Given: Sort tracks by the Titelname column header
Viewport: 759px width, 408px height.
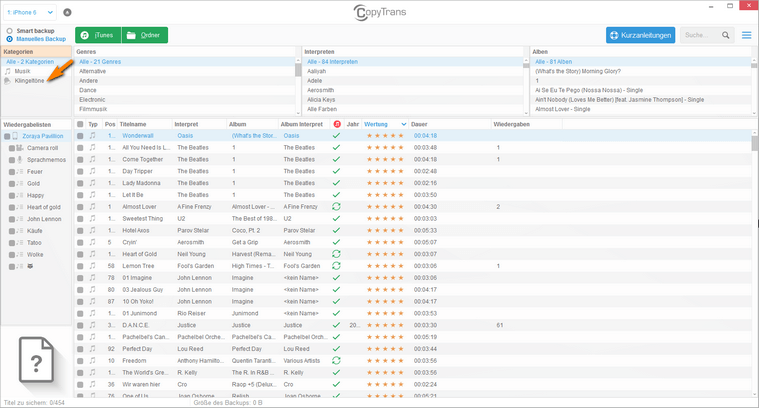Looking at the screenshot, I should coord(133,124).
